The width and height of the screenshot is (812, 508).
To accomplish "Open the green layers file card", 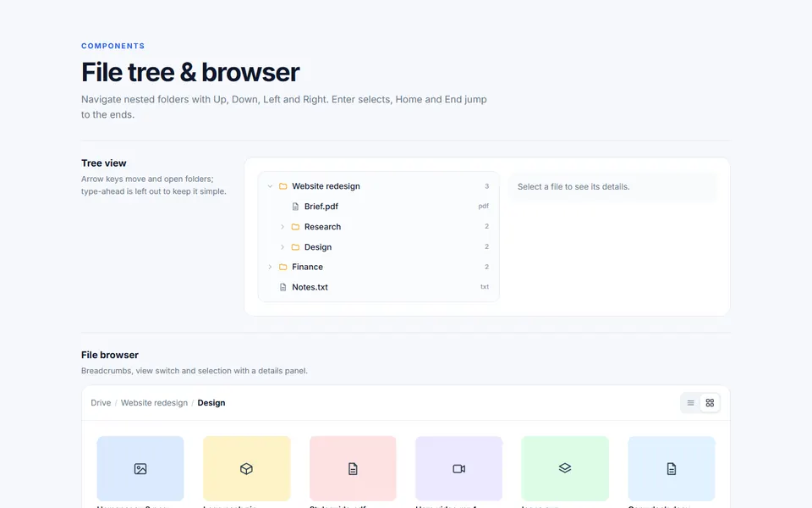I will click(x=565, y=468).
